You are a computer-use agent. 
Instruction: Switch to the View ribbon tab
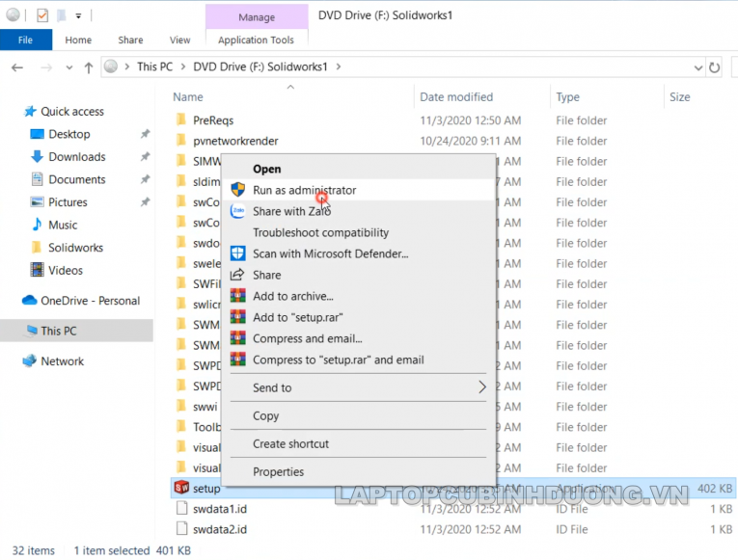click(x=179, y=40)
